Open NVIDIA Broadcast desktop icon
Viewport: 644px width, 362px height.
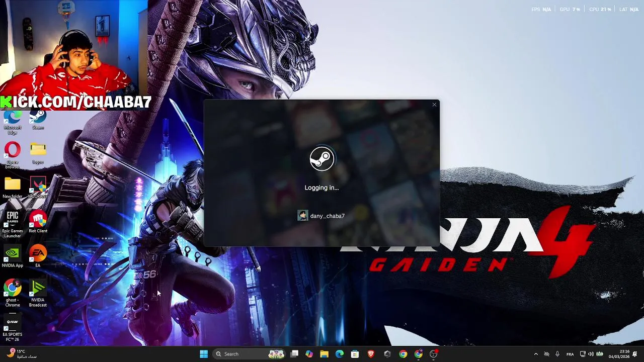[x=38, y=294]
